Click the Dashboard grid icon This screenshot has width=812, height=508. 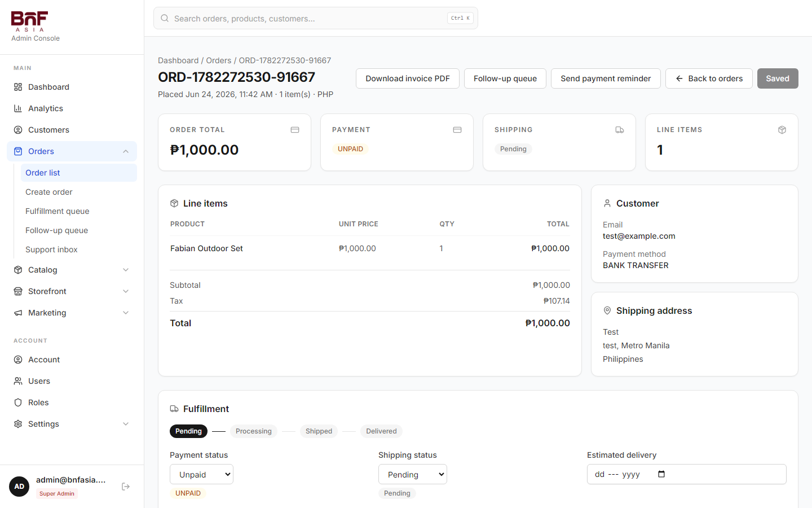(18, 87)
